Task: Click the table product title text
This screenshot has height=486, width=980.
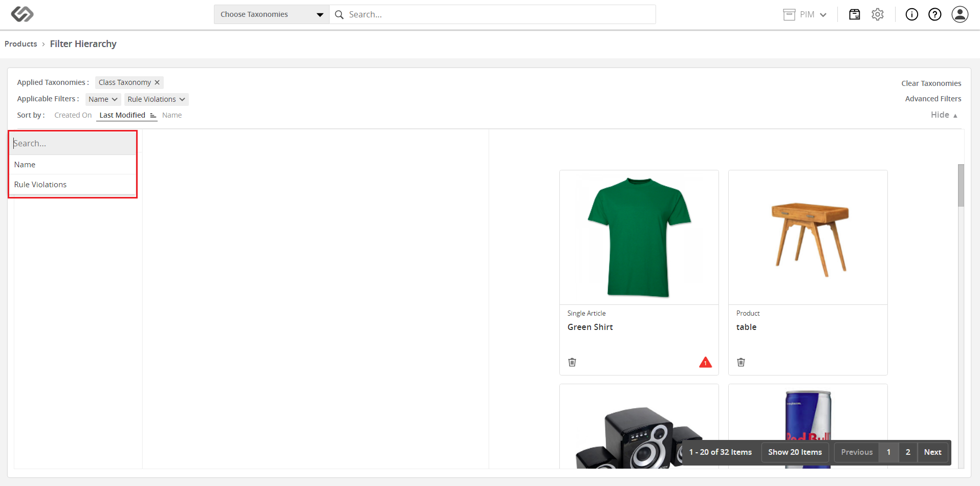Action: tap(746, 327)
